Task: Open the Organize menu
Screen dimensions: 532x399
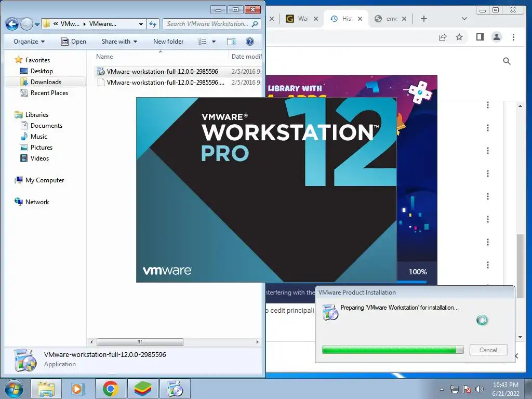Action: [29, 42]
